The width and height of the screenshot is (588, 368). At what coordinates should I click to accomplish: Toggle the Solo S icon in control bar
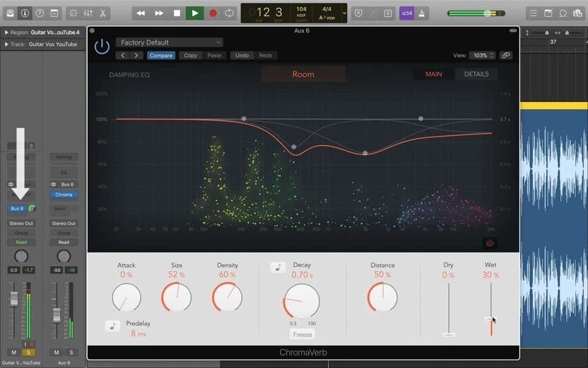(388, 13)
